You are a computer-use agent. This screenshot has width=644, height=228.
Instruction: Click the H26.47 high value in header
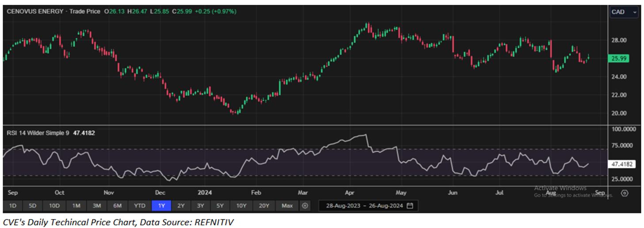[137, 11]
